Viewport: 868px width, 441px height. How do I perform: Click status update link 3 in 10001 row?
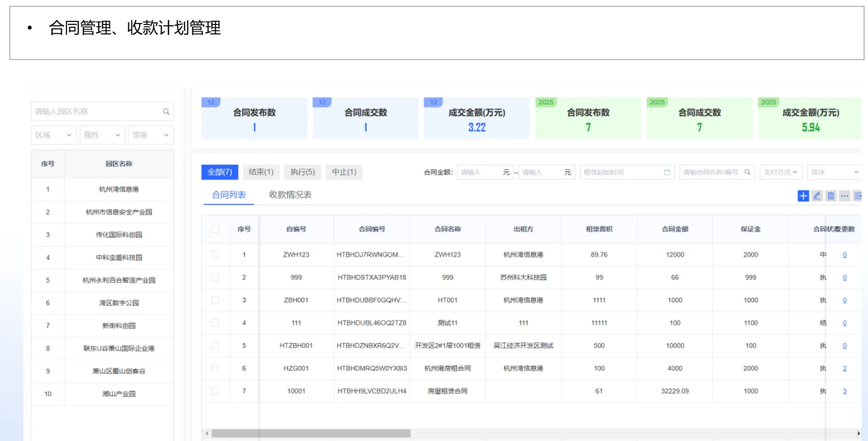pyautogui.click(x=845, y=391)
